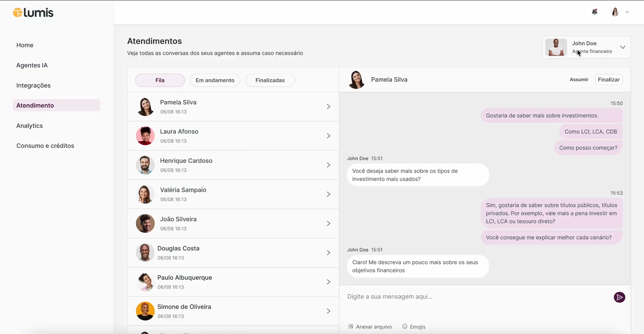The image size is (644, 334).
Task: Select the Paulo Albuquerque name text
Action: click(x=185, y=277)
